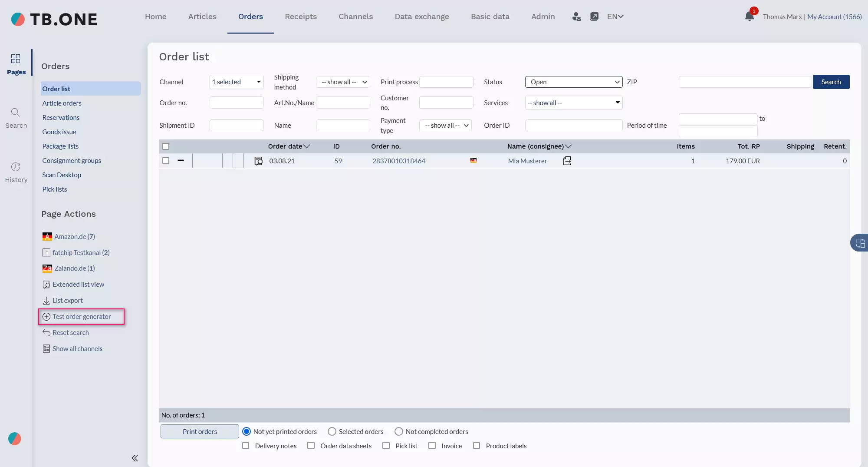
Task: Click the ZIP input field
Action: (x=745, y=82)
